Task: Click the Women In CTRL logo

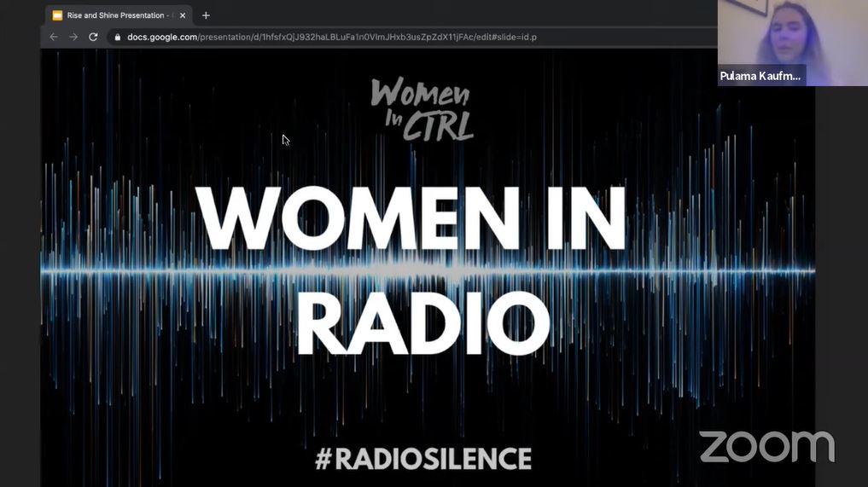Action: pos(422,109)
